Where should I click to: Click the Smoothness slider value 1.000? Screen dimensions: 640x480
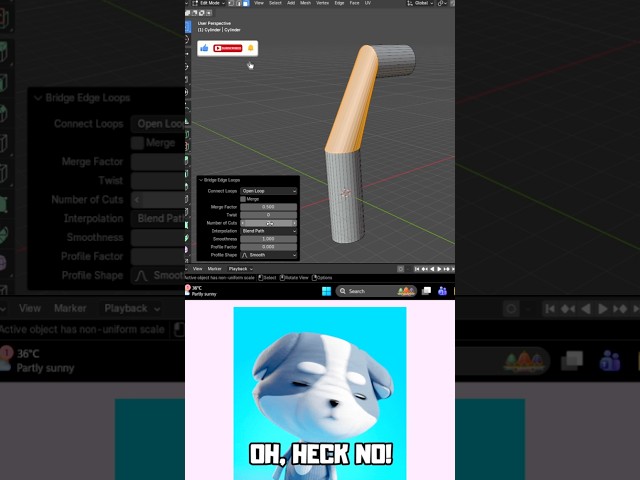(x=269, y=239)
